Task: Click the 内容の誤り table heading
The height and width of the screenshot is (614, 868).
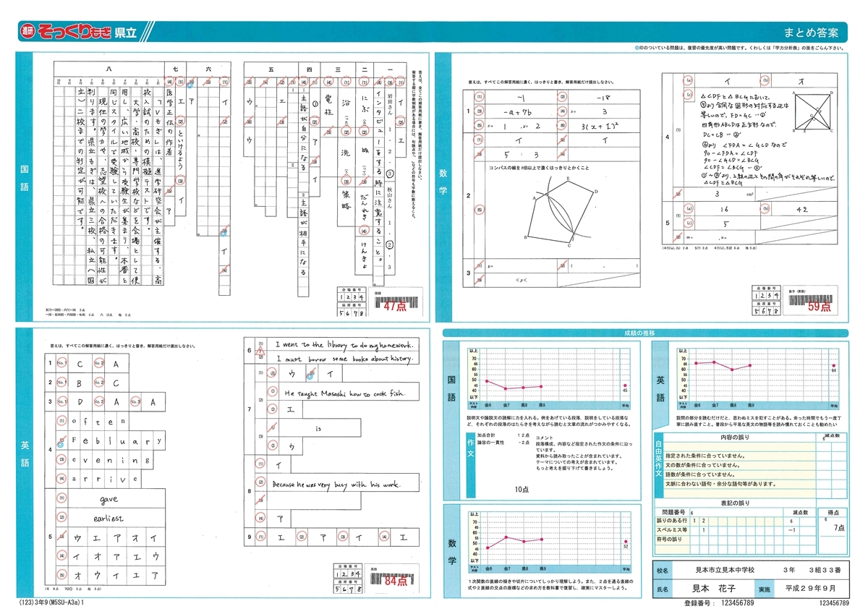Action: (734, 438)
